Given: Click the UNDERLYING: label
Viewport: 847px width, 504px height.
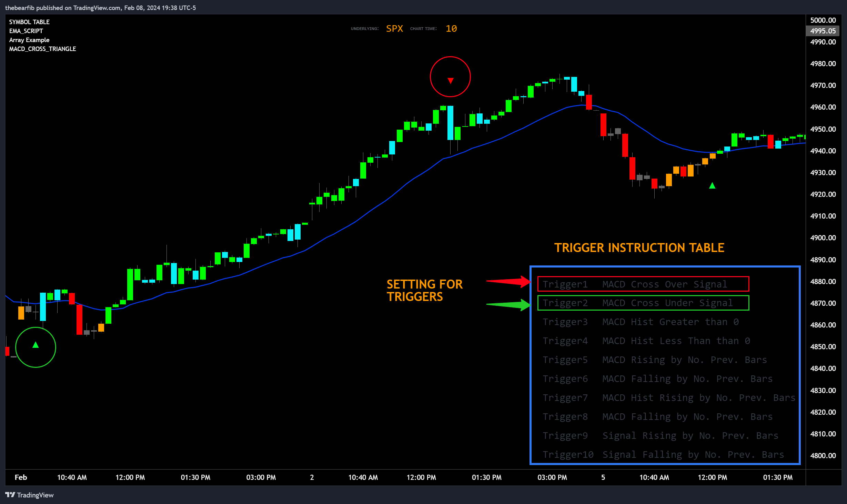Looking at the screenshot, I should (x=365, y=29).
